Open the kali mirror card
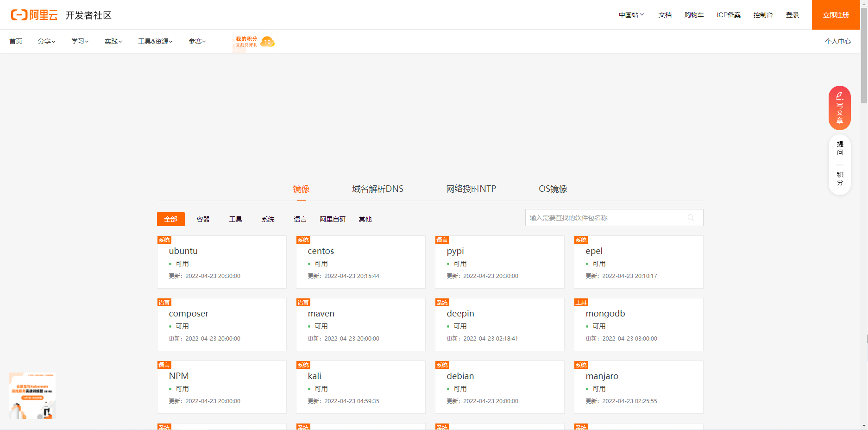The width and height of the screenshot is (868, 430). pyautogui.click(x=361, y=387)
